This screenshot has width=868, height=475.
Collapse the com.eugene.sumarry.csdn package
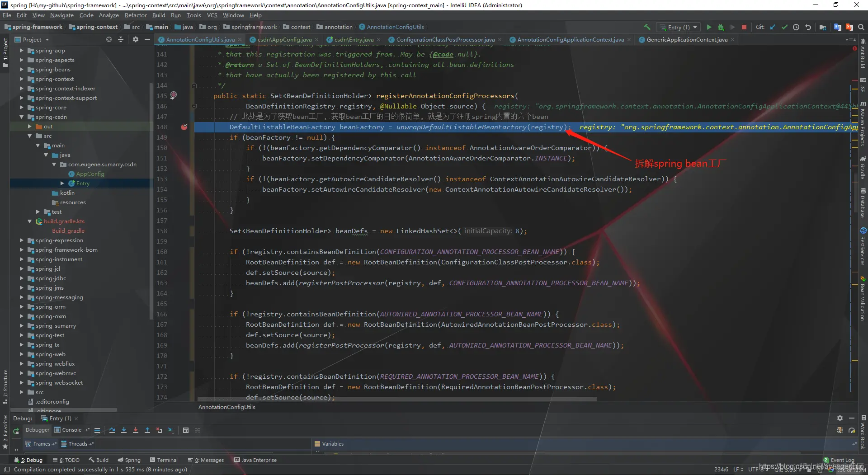(x=54, y=165)
